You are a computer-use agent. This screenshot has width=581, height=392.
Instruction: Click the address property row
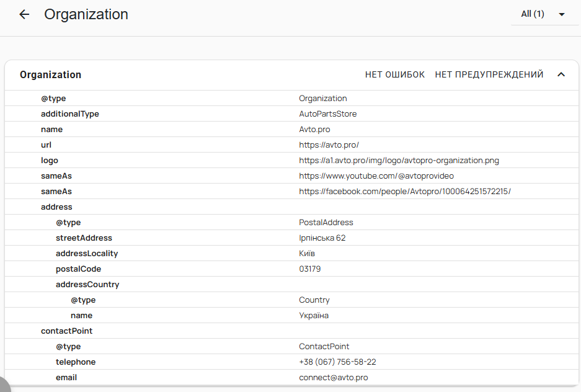point(291,207)
